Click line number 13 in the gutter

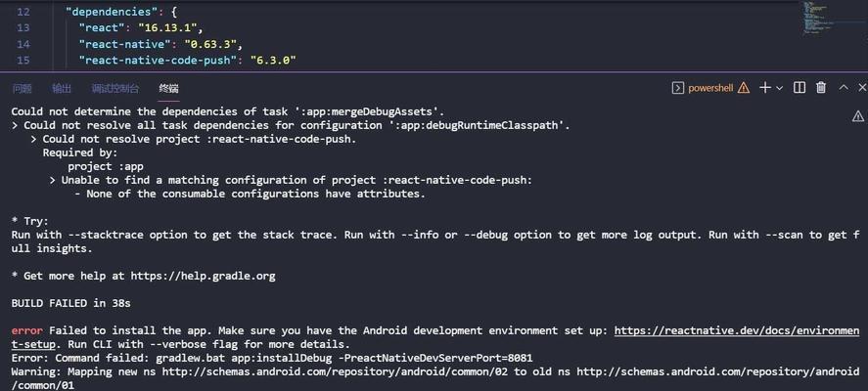[23, 27]
